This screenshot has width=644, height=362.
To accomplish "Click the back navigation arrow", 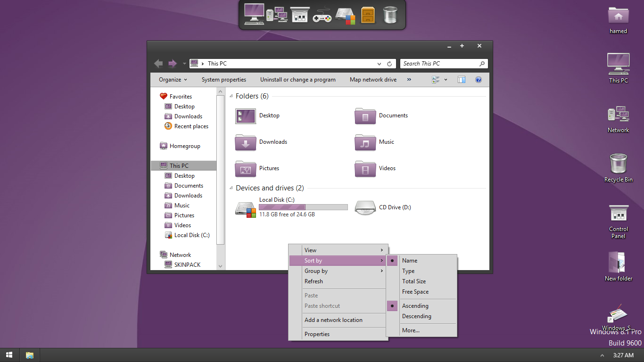I will click(x=158, y=64).
